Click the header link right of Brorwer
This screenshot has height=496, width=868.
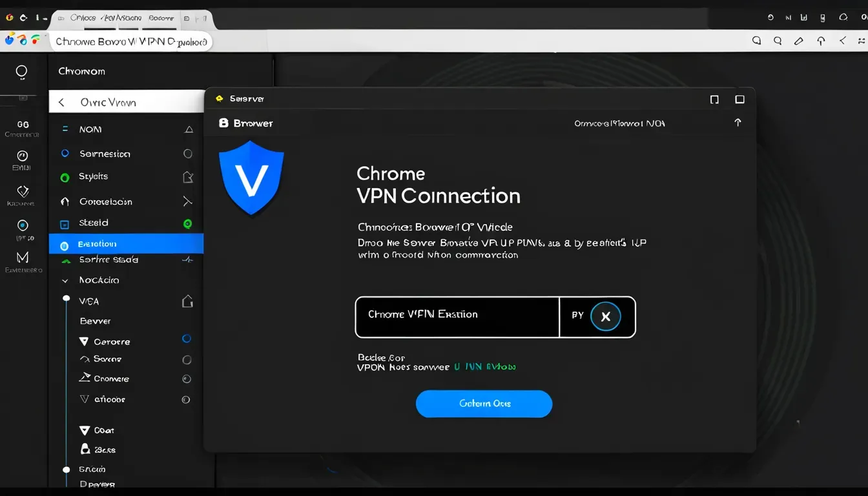tap(619, 123)
